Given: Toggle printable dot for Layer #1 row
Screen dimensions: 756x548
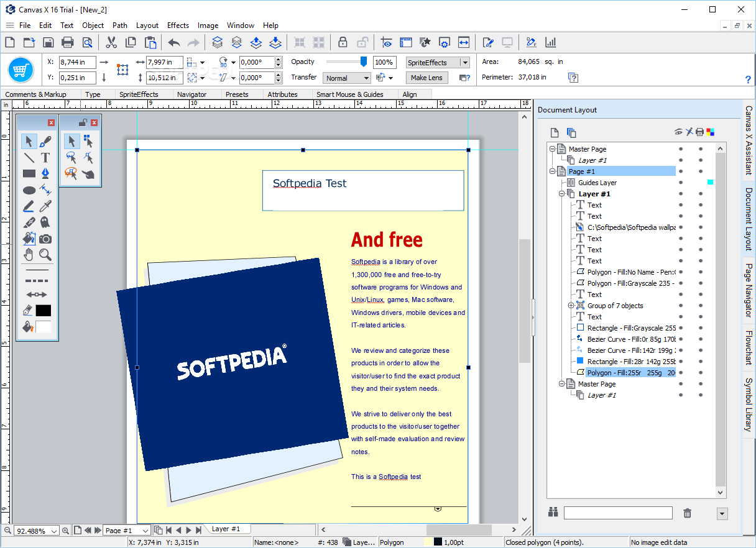Looking at the screenshot, I should coord(701,194).
